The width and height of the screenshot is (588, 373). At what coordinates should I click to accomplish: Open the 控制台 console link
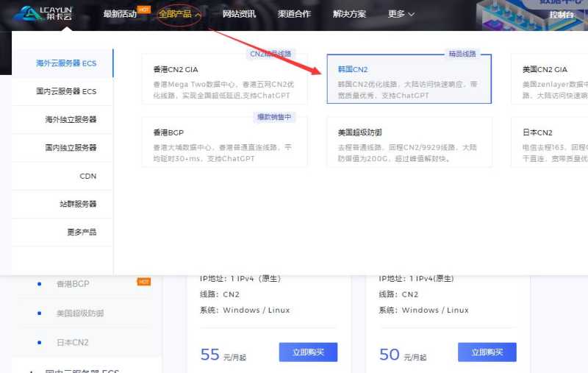[562, 15]
